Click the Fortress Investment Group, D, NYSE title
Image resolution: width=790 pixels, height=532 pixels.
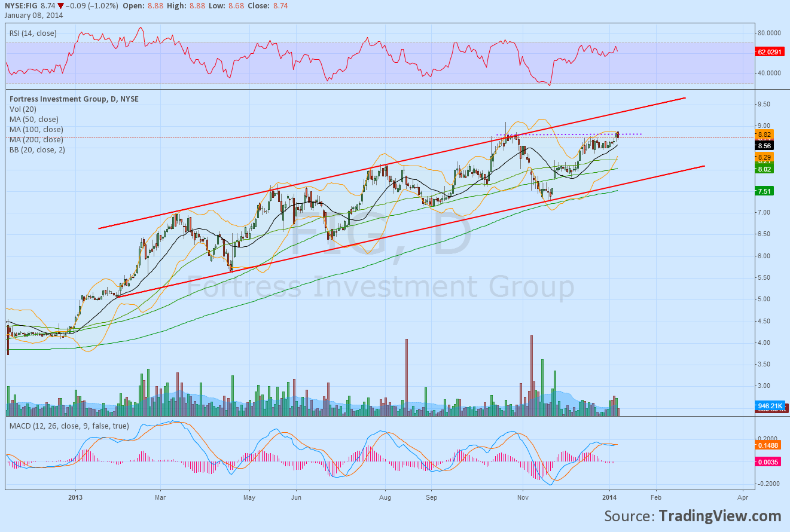tap(74, 99)
